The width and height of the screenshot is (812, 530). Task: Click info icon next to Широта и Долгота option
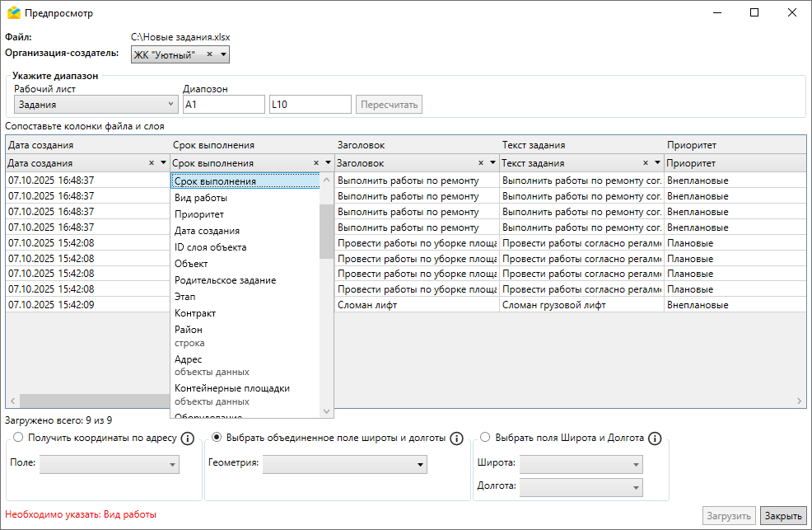click(656, 439)
